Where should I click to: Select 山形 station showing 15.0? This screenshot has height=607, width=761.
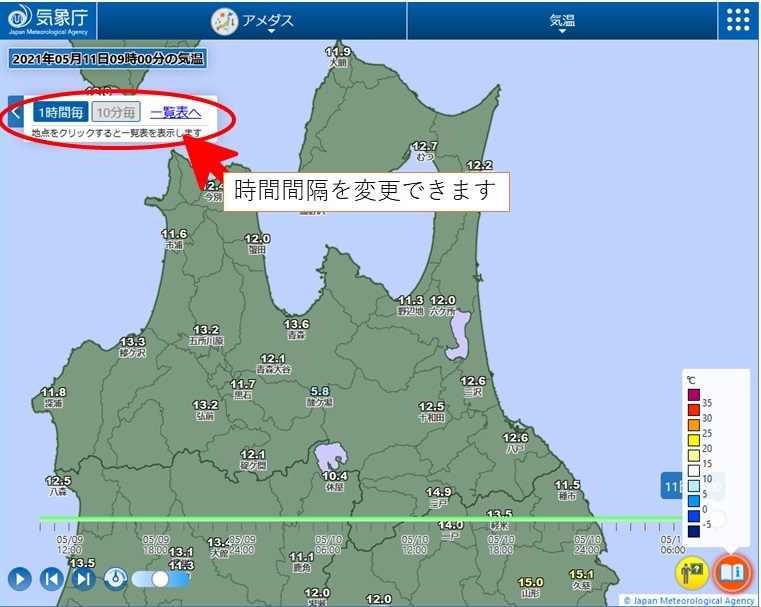[x=530, y=587]
